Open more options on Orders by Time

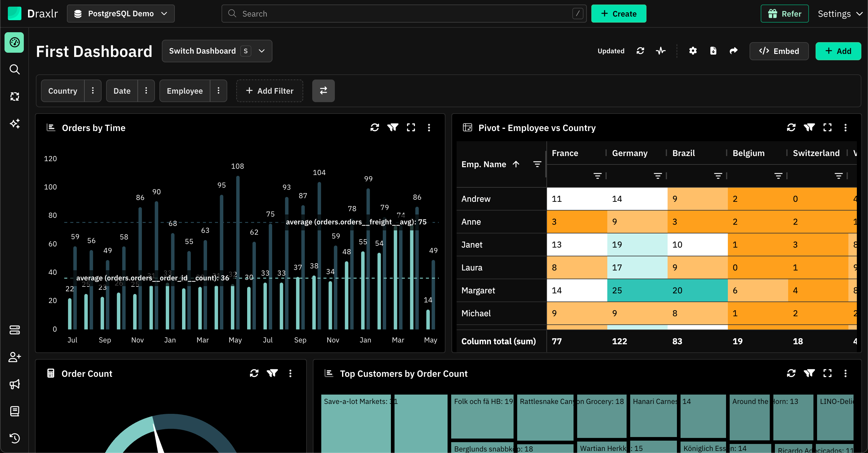[x=429, y=128]
